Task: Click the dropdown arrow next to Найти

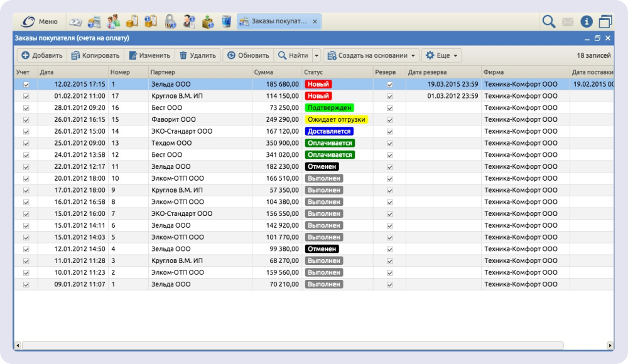Action: [x=317, y=55]
